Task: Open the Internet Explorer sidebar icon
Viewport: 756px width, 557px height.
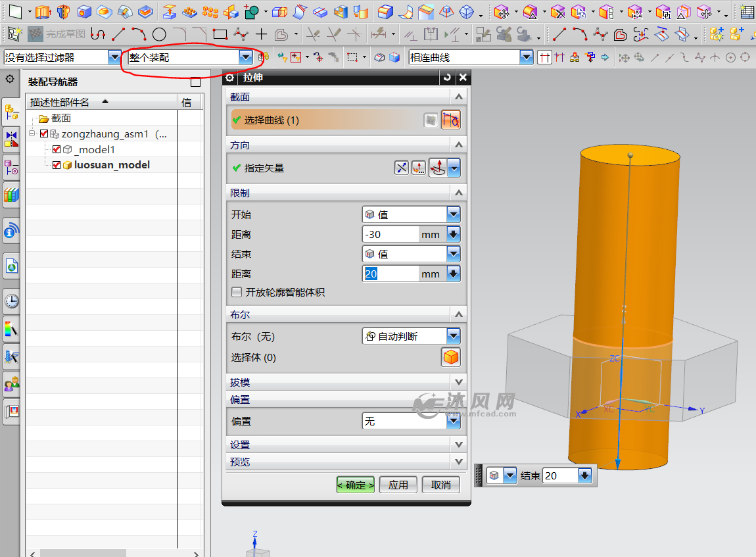Action: [x=12, y=266]
